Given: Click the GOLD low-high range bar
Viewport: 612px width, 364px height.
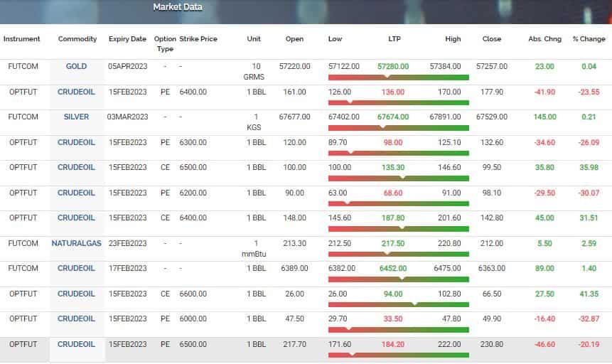Looking at the screenshot, I should tap(399, 77).
